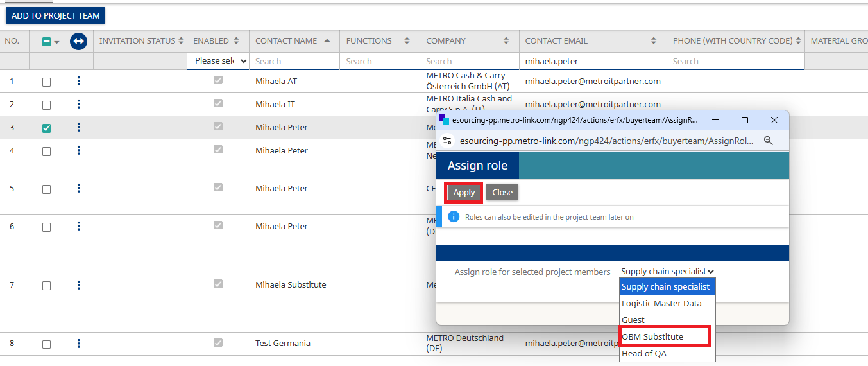
Task: Open the Assign role dropdown
Action: (667, 272)
